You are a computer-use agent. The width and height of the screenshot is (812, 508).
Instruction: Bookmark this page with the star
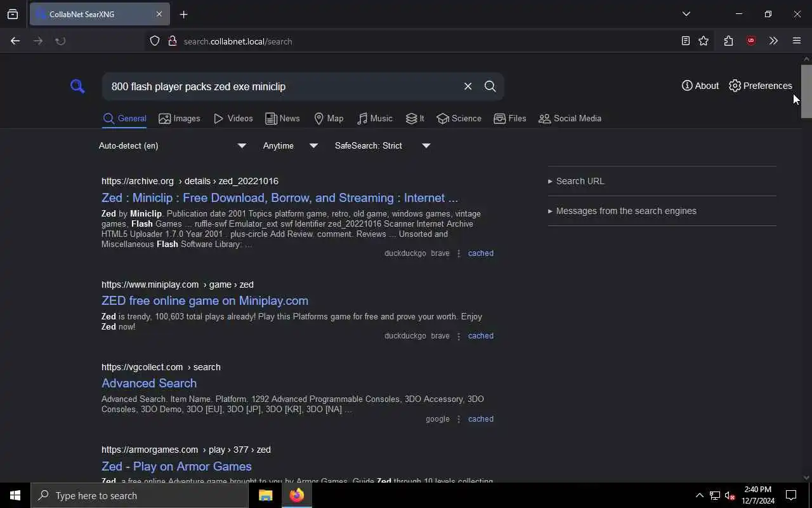coord(704,41)
